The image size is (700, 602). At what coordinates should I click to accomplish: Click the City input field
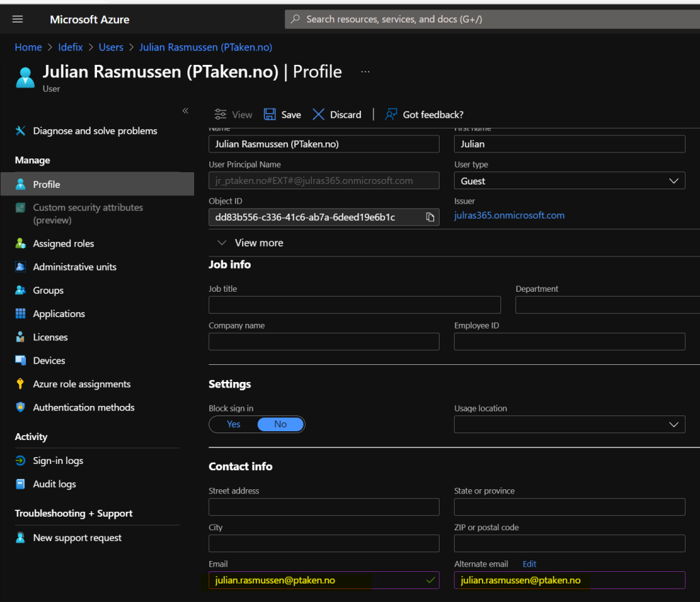pos(323,543)
